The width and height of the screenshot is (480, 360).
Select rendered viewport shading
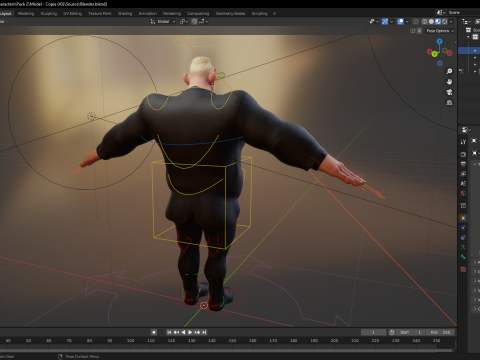coord(445,21)
